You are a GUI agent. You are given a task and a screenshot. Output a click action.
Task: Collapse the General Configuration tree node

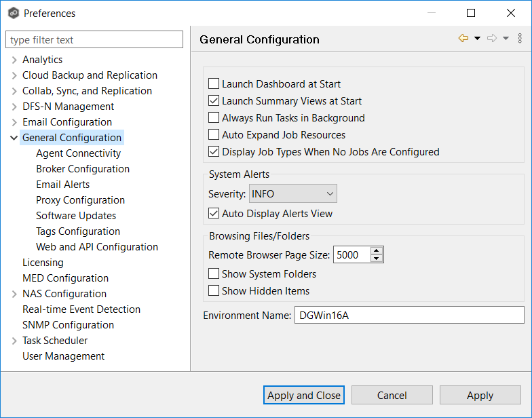14,138
